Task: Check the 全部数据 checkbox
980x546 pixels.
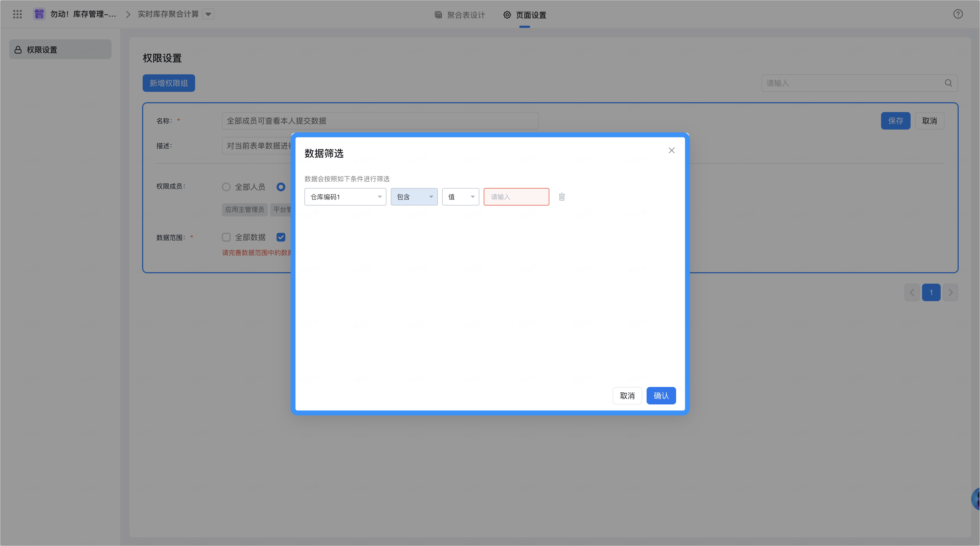Action: pos(226,237)
